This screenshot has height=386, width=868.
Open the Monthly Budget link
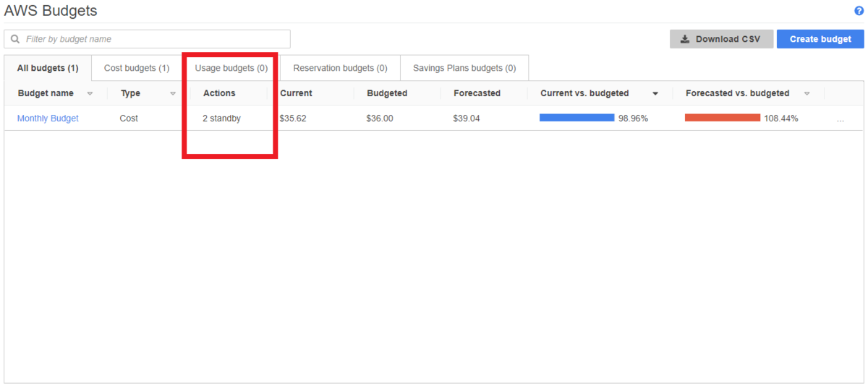[48, 119]
